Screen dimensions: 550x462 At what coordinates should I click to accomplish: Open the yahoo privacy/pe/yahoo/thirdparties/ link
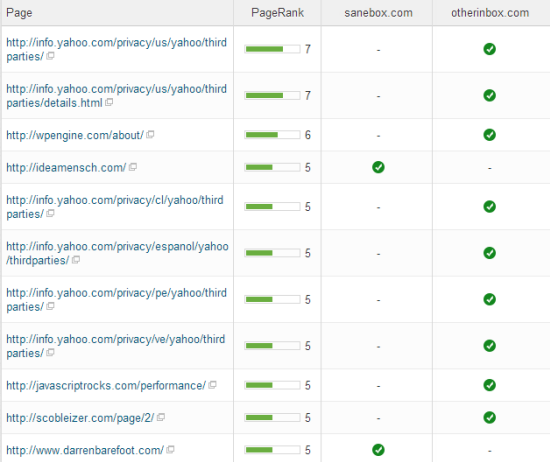pos(116,300)
